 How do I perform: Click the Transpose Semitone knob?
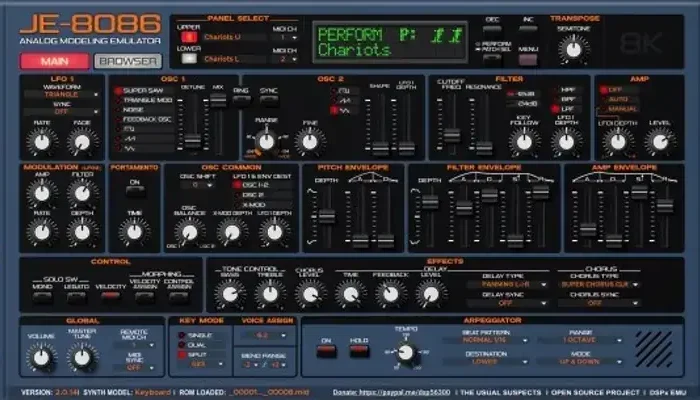click(x=574, y=50)
